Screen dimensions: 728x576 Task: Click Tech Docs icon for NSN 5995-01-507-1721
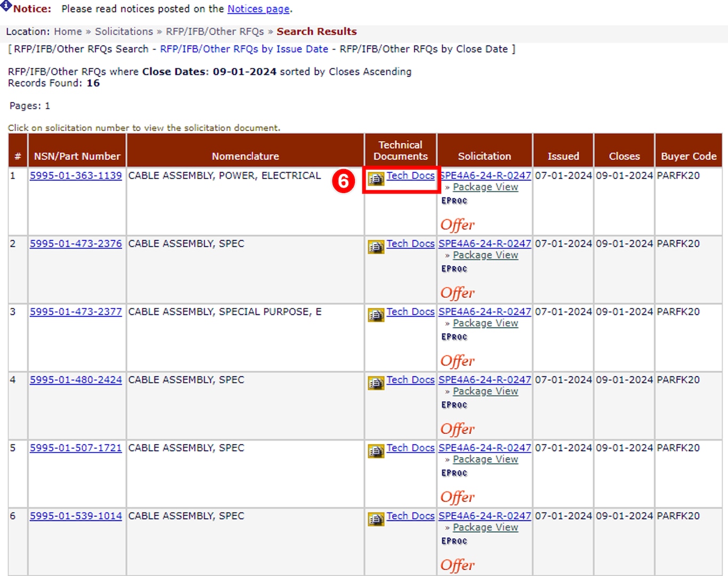coord(376,452)
